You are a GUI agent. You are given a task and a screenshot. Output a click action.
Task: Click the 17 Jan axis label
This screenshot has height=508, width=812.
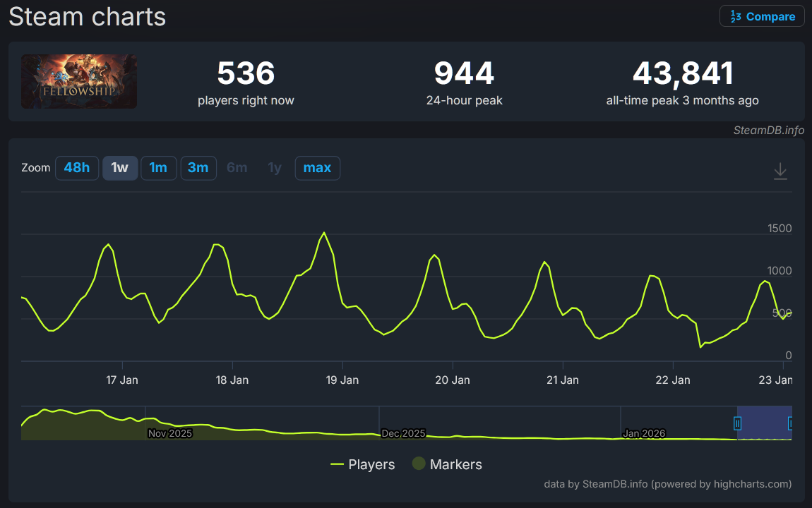click(x=121, y=380)
